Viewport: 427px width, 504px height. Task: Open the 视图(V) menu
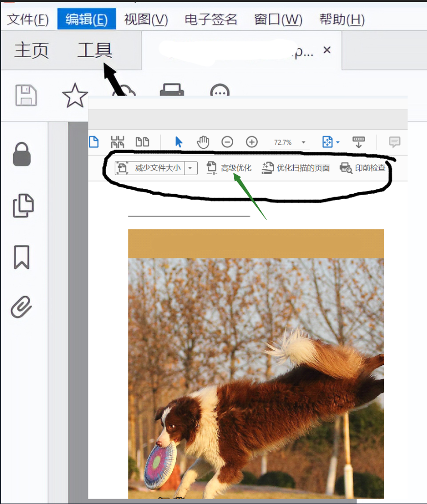pos(146,20)
